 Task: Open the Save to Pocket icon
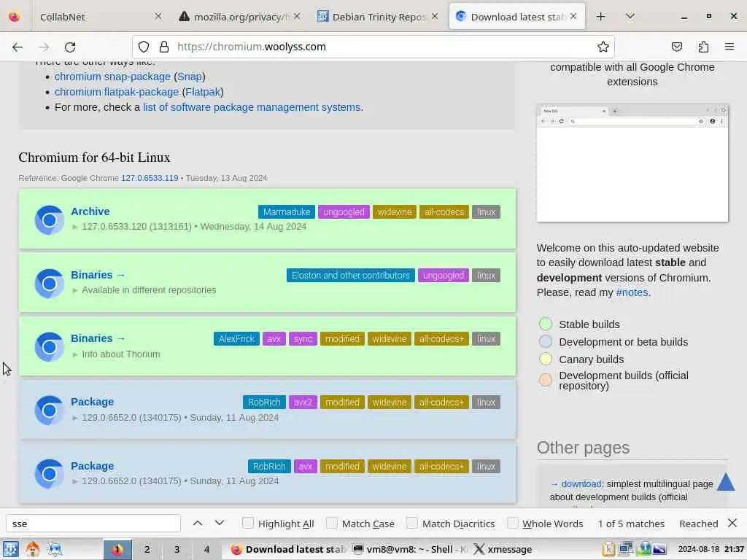676,47
